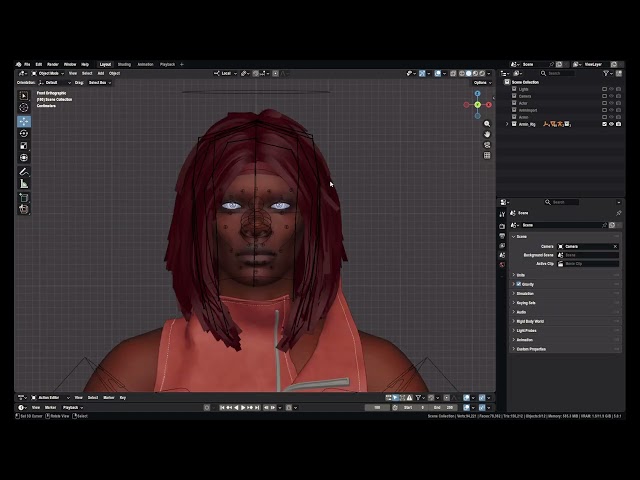
Task: Open the Render properties tab
Action: [502, 226]
